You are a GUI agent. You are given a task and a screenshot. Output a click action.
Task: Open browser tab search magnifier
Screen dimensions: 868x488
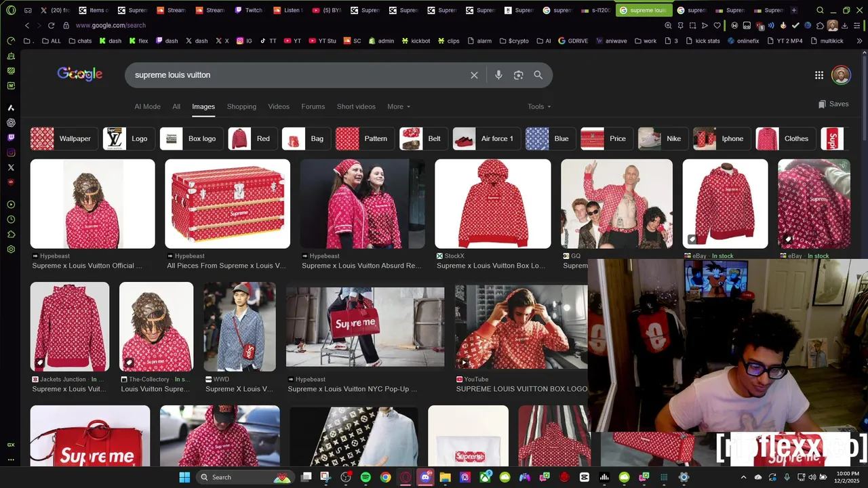[820, 10]
